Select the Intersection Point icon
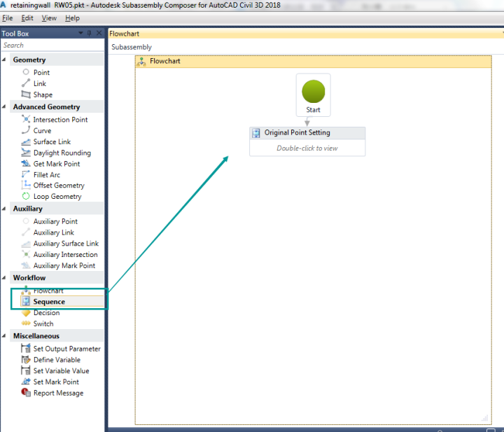Viewport: 504px width, 432px height. click(x=26, y=119)
